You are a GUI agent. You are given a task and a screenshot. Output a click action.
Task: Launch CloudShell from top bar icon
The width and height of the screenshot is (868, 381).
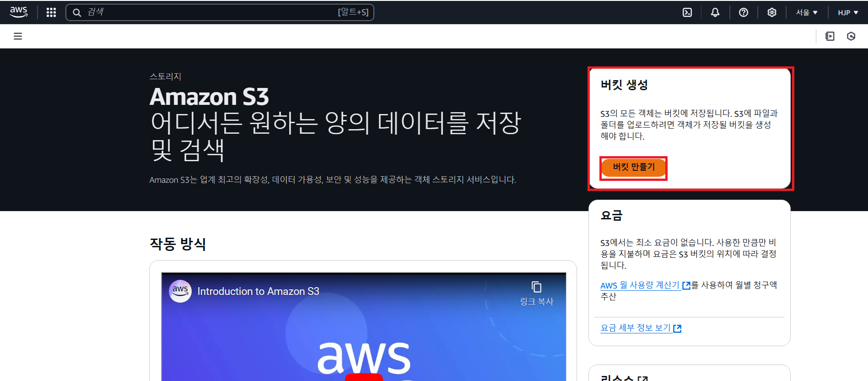[687, 12]
